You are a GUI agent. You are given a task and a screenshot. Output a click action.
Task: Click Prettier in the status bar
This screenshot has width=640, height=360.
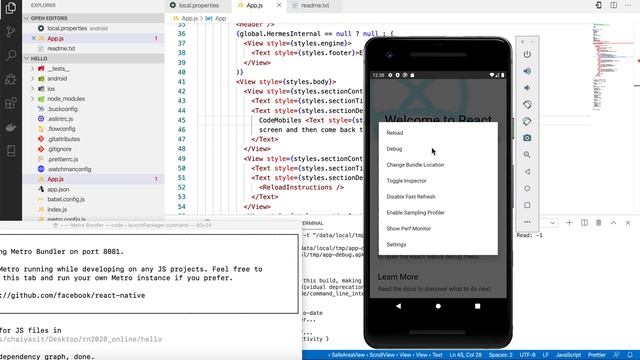click(x=596, y=355)
